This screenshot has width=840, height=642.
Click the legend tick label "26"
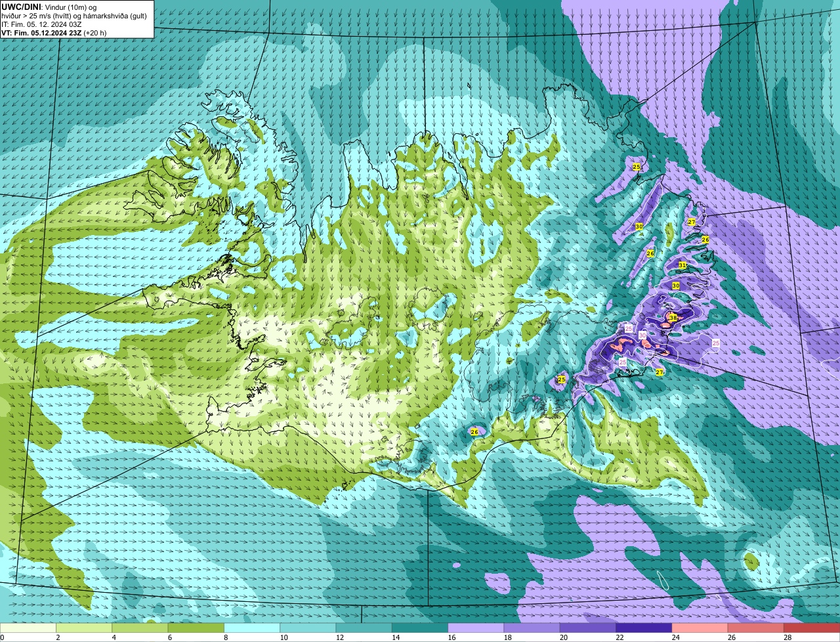[x=732, y=637]
